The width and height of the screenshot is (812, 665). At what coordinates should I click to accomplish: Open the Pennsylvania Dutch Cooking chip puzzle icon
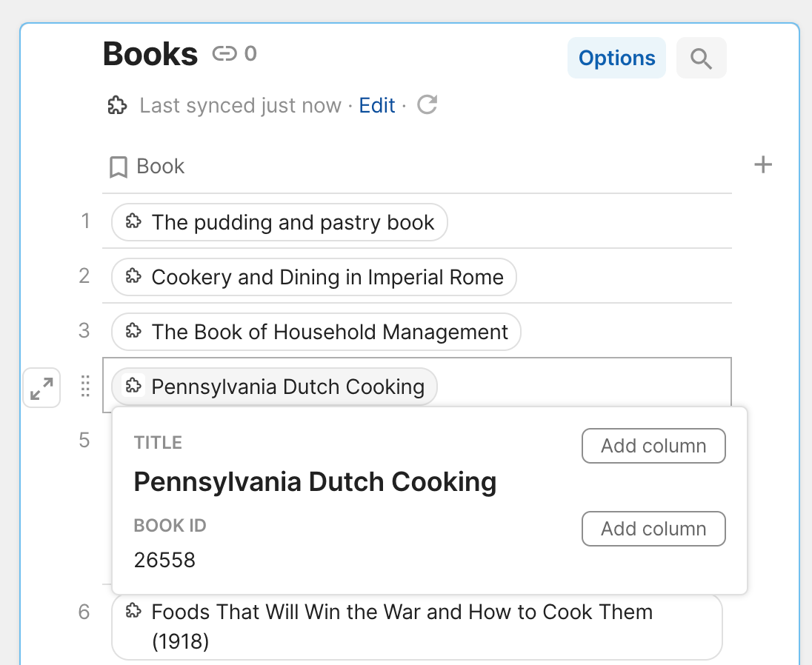[x=133, y=386]
